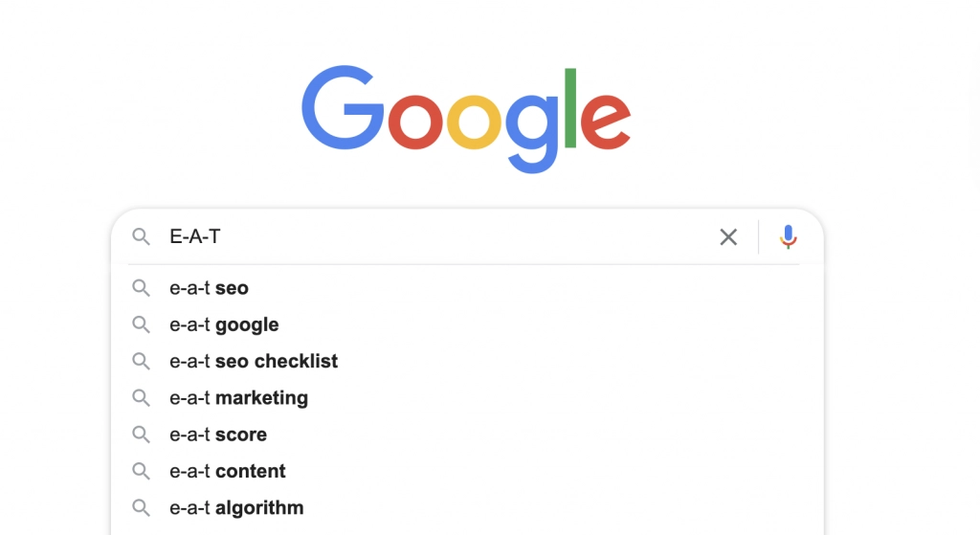Click the magnifier icon beside e-a-t score
This screenshot has height=535, width=980.
pyautogui.click(x=142, y=435)
